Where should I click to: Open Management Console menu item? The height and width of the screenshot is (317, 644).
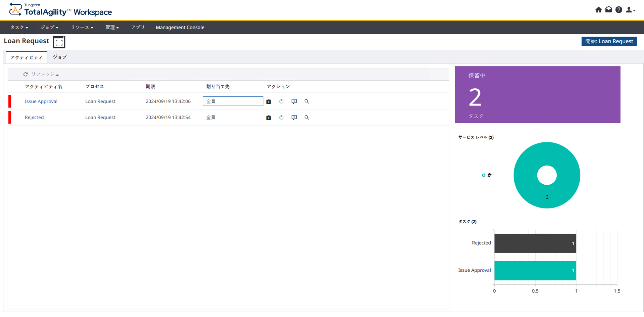tap(180, 28)
